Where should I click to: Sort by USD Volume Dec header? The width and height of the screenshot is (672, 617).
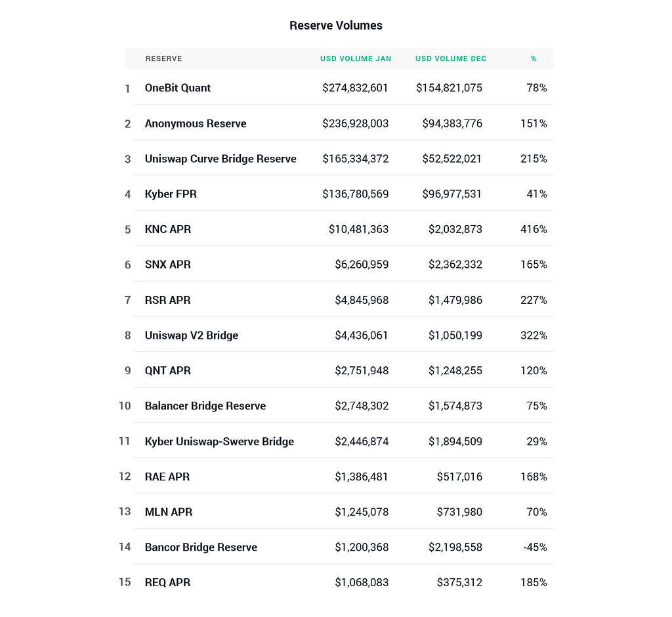point(451,58)
